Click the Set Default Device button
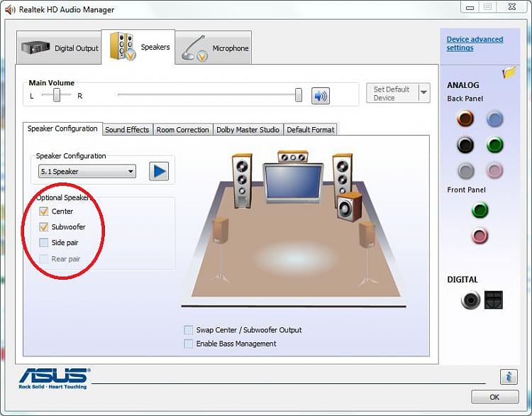Screen dimensions: 532x416 click(x=392, y=93)
